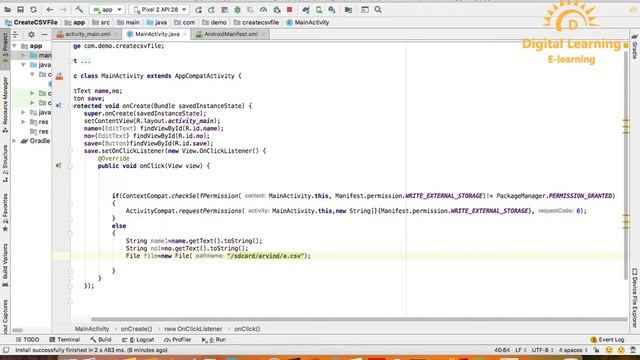Select the app module in project tree

point(32,46)
